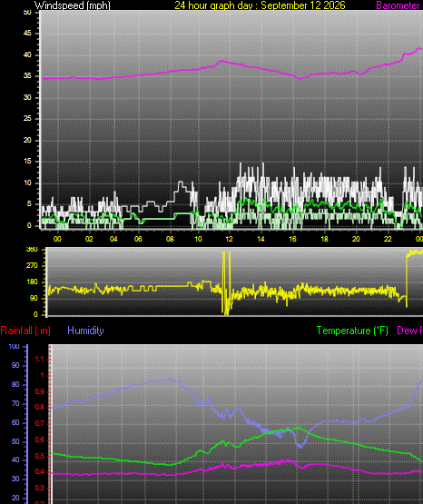The height and width of the screenshot is (504, 423).
Task: Click the Windspeed (mph) axis label
Action: (73, 5)
